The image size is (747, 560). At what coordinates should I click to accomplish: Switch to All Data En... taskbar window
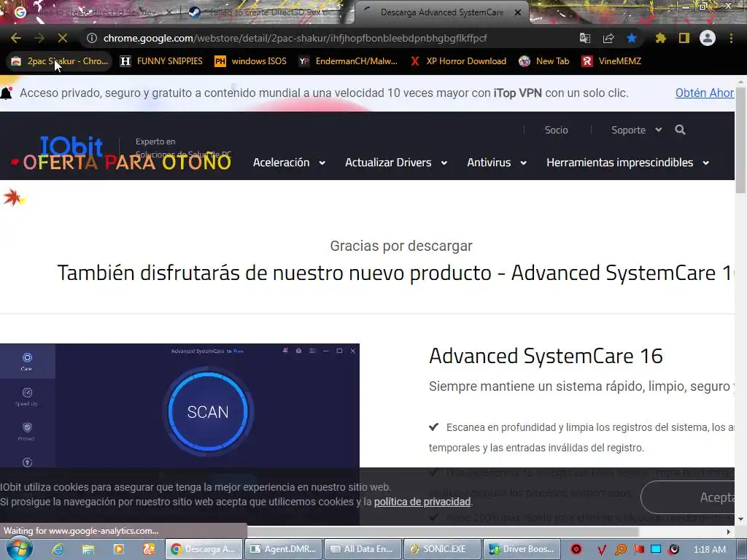363,549
